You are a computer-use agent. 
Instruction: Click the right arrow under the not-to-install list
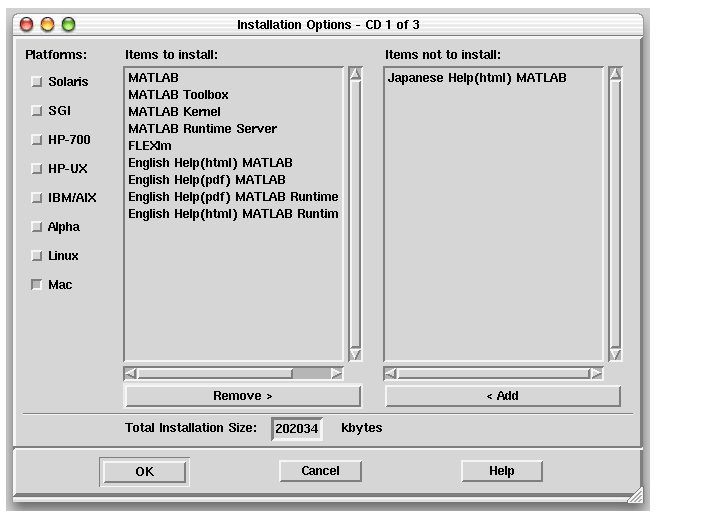597,373
